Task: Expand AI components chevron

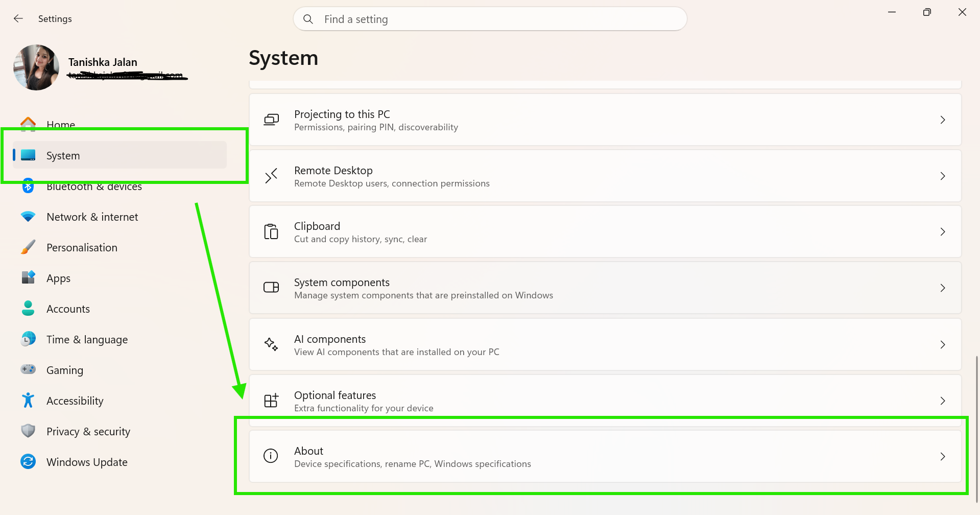Action: tap(943, 344)
